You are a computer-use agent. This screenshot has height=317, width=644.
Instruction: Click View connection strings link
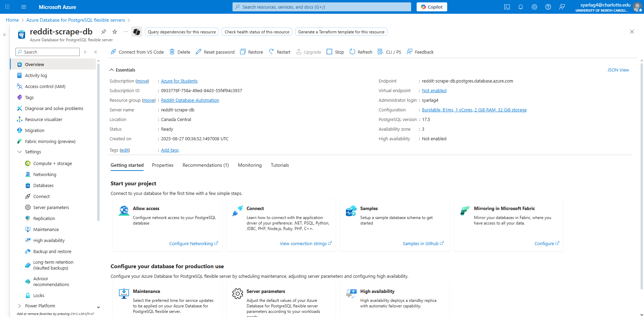(306, 243)
